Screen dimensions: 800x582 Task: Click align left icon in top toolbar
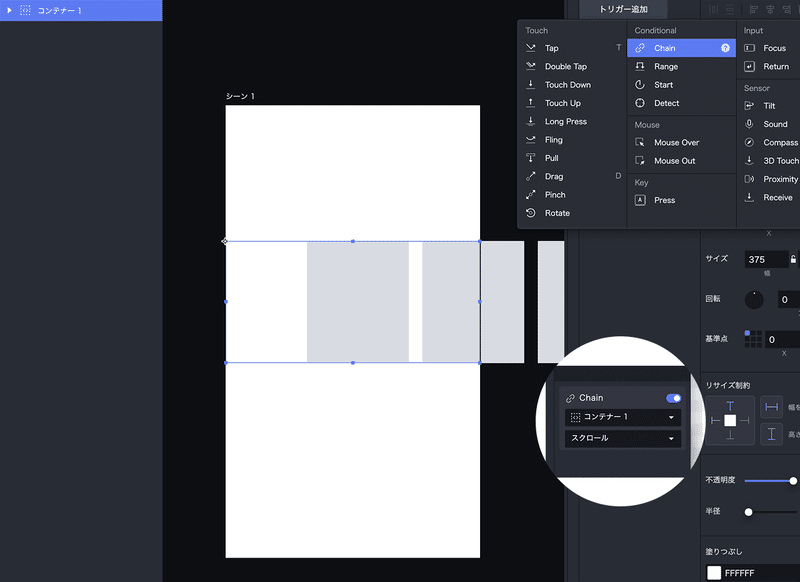754,9
